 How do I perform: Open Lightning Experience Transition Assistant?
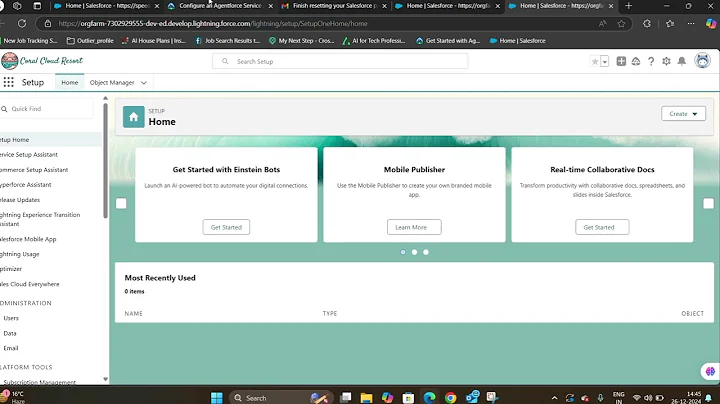39,219
